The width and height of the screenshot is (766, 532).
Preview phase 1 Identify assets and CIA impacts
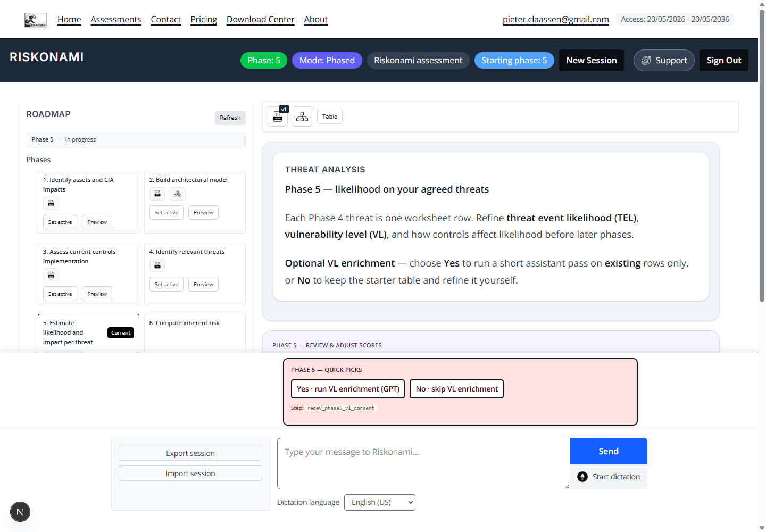tap(97, 222)
